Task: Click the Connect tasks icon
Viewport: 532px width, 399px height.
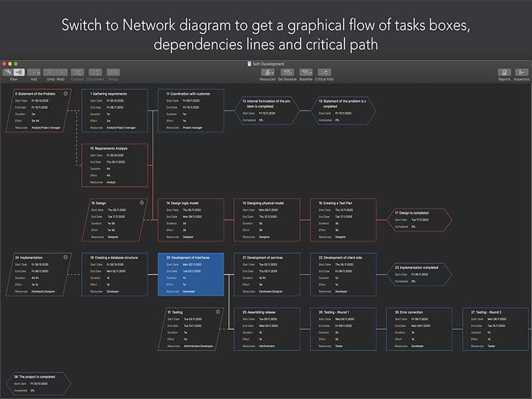Action: click(x=77, y=72)
